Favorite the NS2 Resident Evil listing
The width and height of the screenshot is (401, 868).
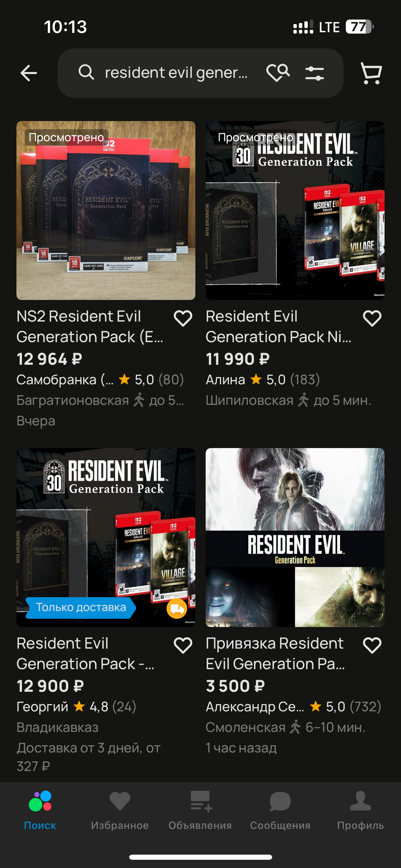point(183,318)
